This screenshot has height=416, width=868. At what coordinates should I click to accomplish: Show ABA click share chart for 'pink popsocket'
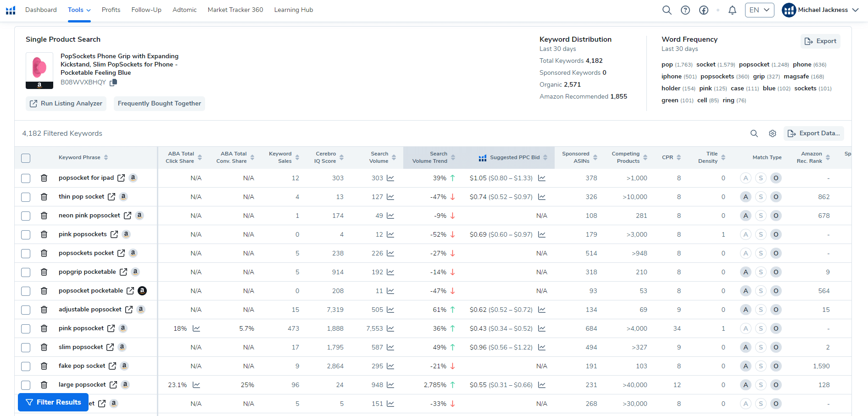click(196, 328)
